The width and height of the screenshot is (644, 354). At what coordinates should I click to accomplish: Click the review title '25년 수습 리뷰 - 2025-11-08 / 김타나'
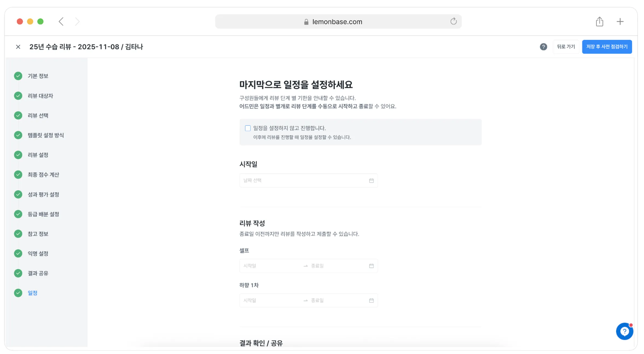tap(86, 47)
